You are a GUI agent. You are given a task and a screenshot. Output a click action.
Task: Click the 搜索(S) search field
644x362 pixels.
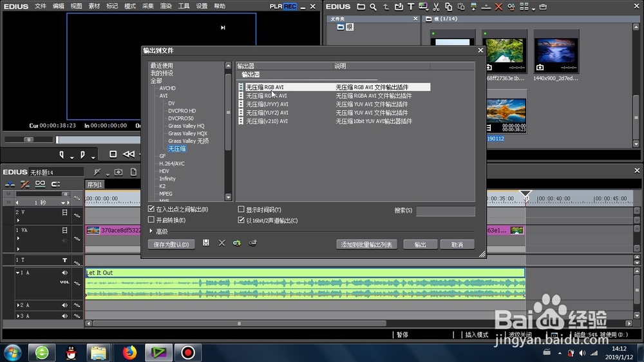[x=445, y=211]
